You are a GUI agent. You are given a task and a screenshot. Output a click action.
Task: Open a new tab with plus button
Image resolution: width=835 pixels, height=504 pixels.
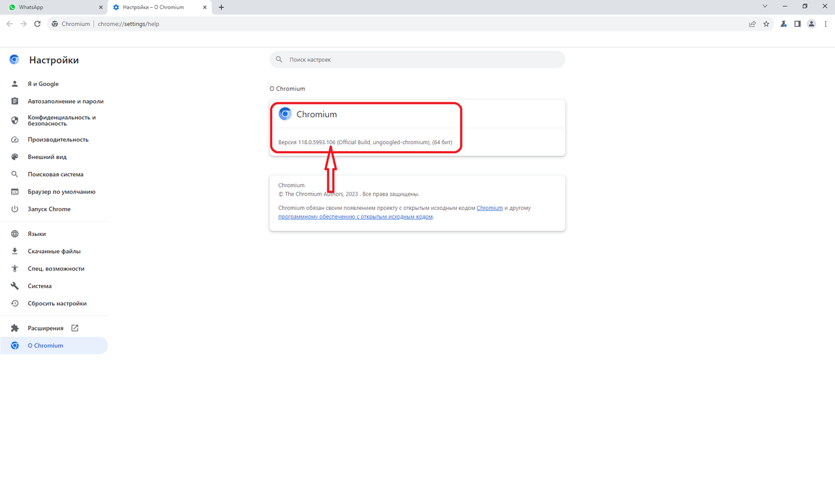(x=221, y=7)
